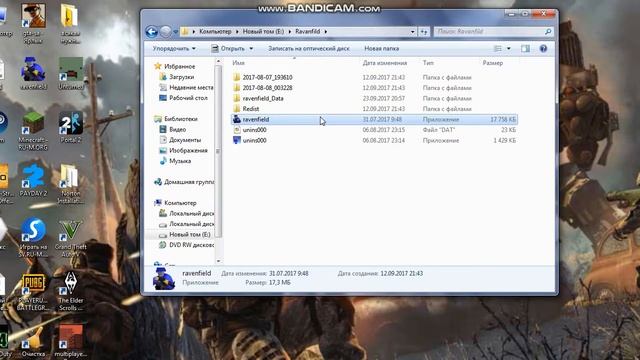Click the Norton Installation desktop folder
This screenshot has height=360, width=640.
pos(71,184)
